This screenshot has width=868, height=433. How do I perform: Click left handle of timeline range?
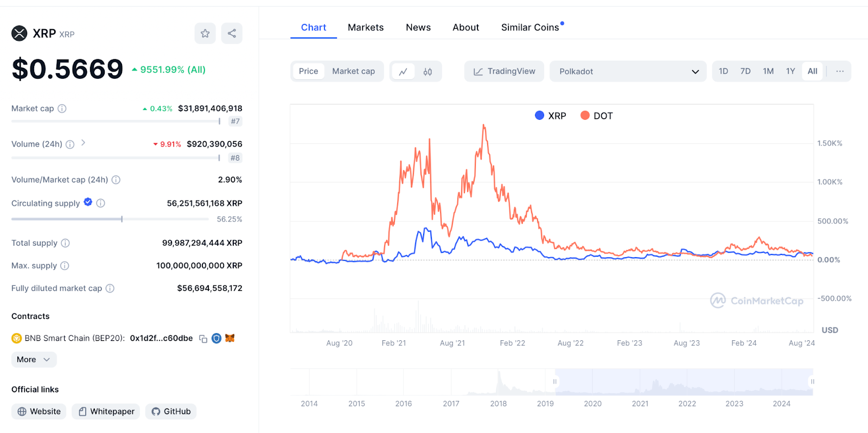pos(554,381)
